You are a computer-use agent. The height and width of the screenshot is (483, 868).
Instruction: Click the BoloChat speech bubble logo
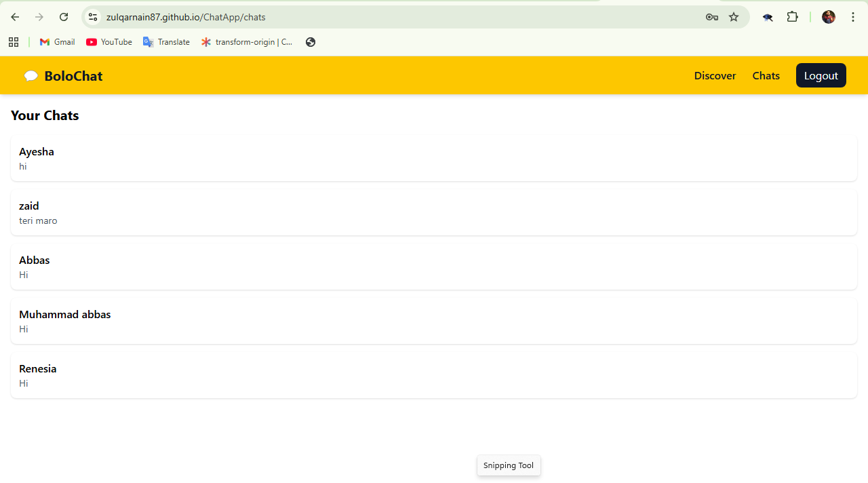pyautogui.click(x=31, y=75)
